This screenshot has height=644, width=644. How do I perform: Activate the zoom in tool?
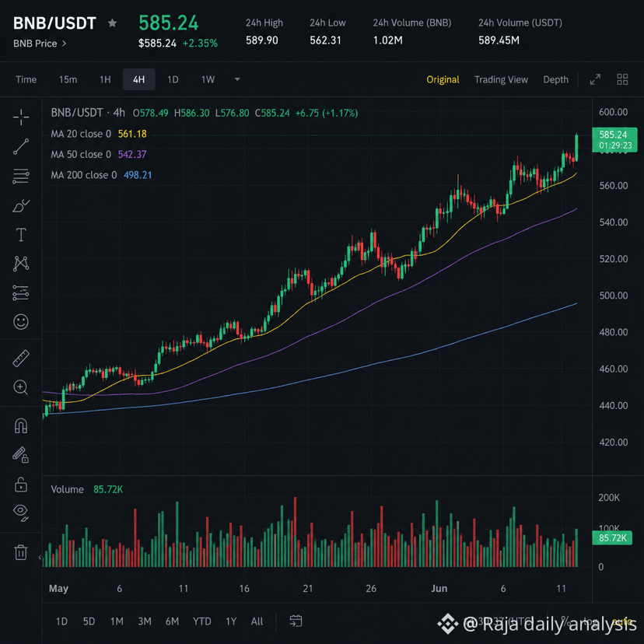click(21, 387)
